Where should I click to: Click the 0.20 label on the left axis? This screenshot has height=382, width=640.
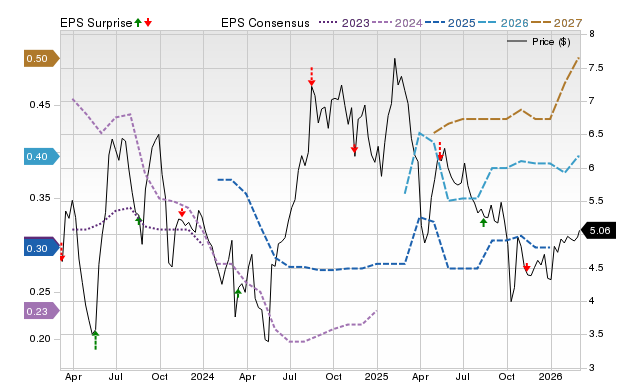(40, 339)
